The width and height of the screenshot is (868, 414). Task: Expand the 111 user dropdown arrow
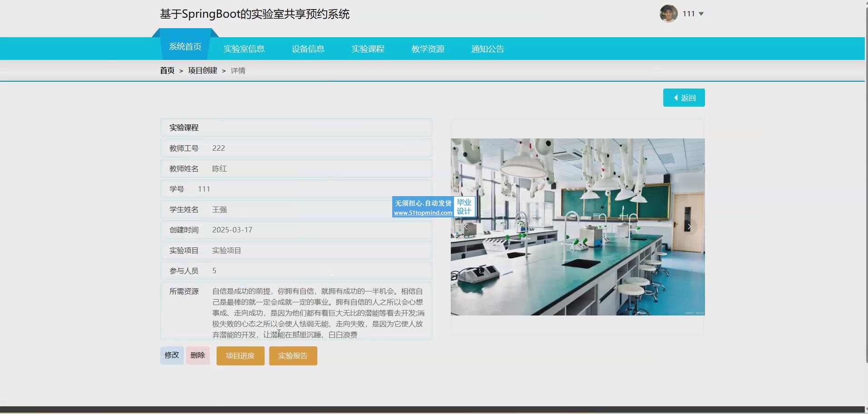click(701, 14)
